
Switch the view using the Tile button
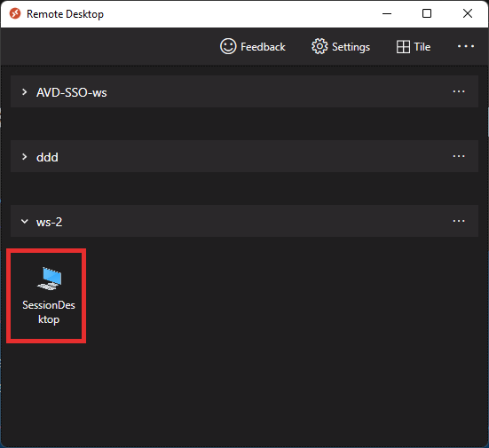414,47
